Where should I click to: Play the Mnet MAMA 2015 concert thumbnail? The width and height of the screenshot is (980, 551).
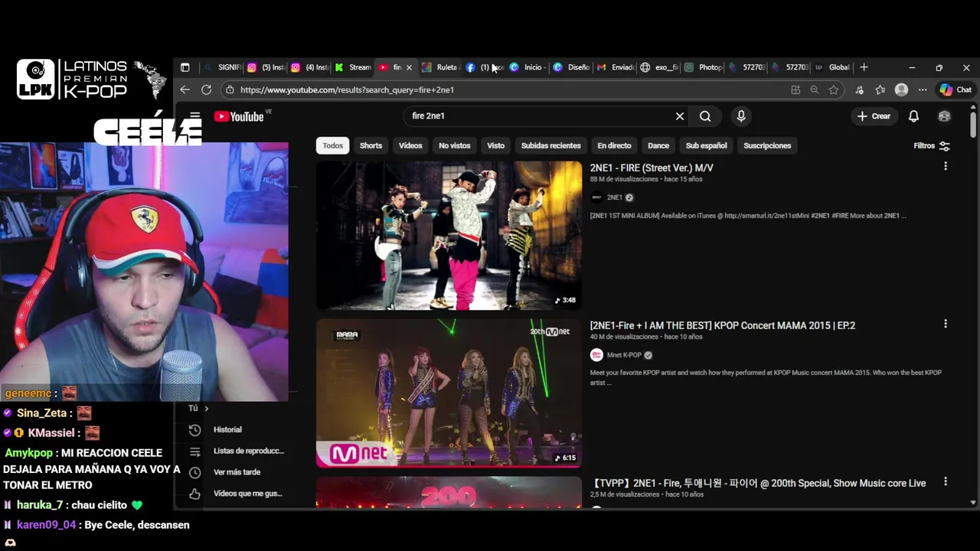tap(449, 393)
